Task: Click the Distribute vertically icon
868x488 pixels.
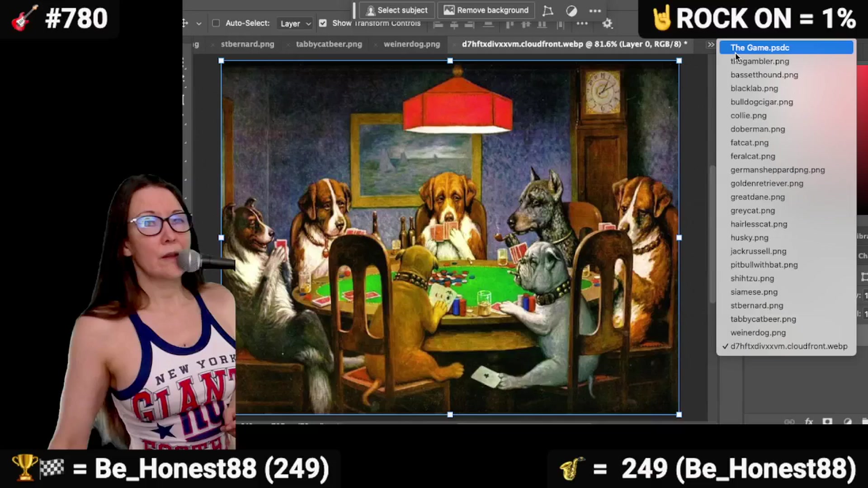Action: (x=488, y=24)
